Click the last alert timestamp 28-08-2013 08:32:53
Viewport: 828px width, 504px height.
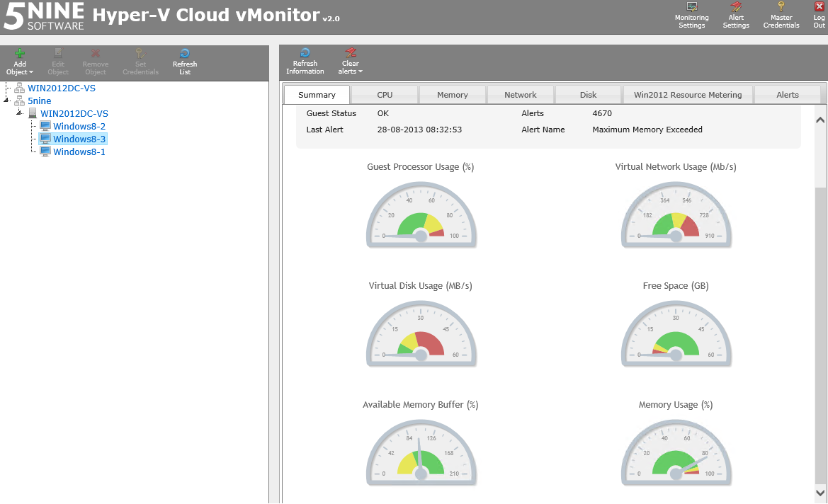(419, 130)
